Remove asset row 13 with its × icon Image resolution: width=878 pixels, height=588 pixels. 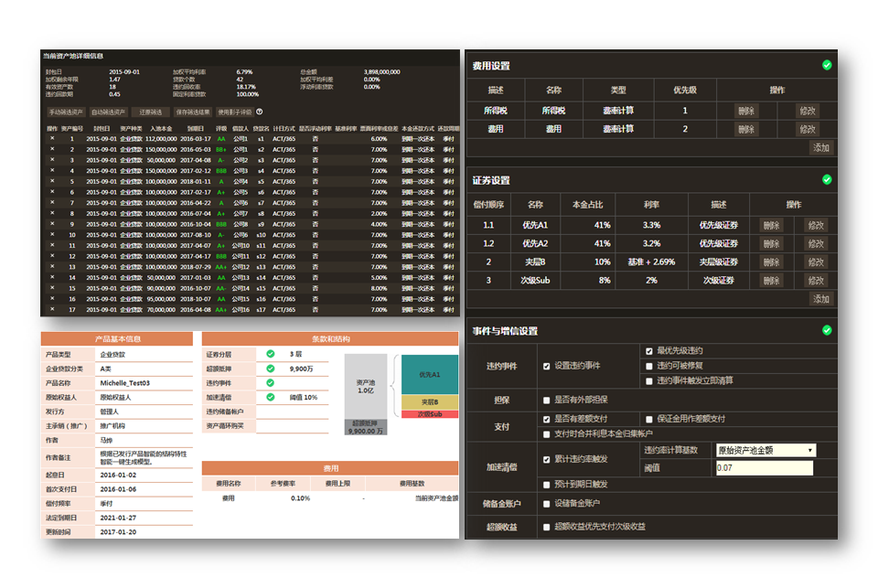pos(52,266)
